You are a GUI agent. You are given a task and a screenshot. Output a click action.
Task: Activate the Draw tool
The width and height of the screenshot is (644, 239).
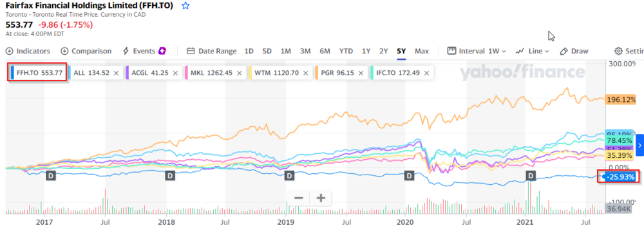coord(574,52)
